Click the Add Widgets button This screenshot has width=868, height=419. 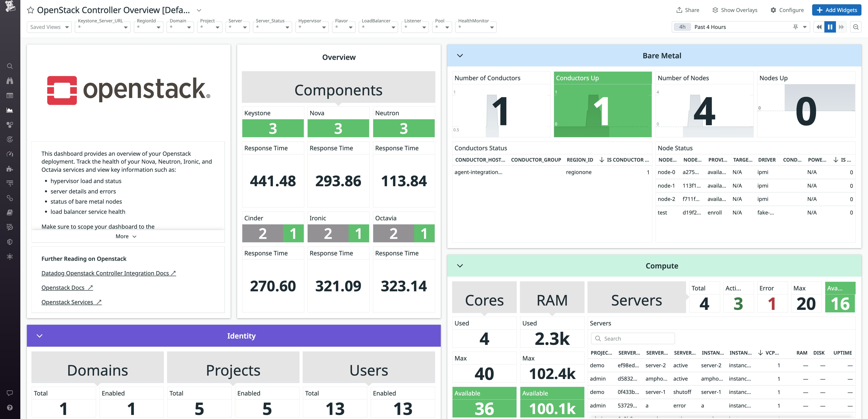tap(837, 10)
